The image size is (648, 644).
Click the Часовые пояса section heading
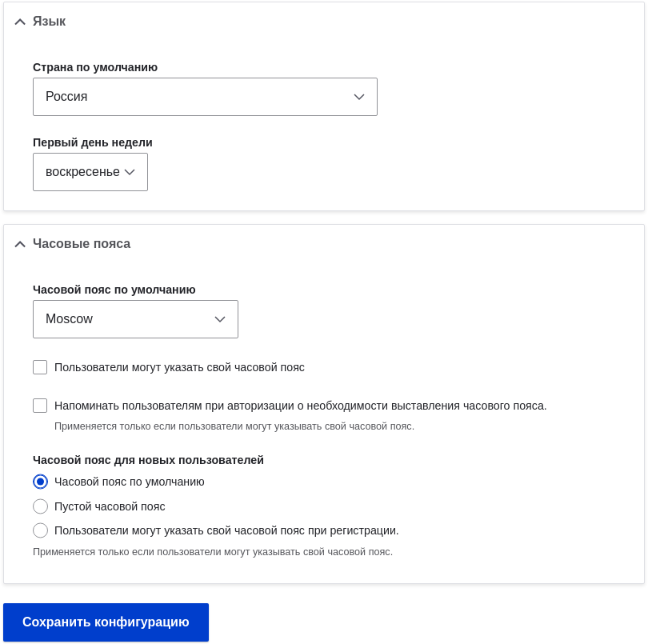[x=82, y=244]
